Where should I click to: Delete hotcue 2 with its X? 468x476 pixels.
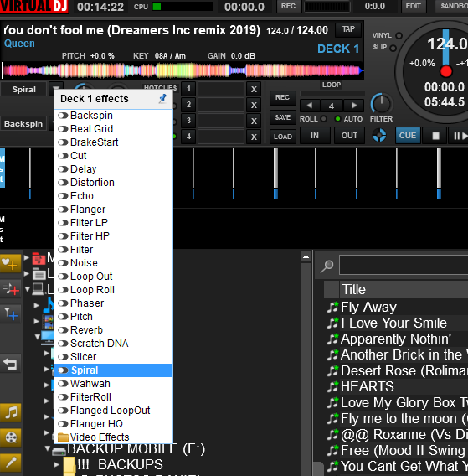(254, 105)
